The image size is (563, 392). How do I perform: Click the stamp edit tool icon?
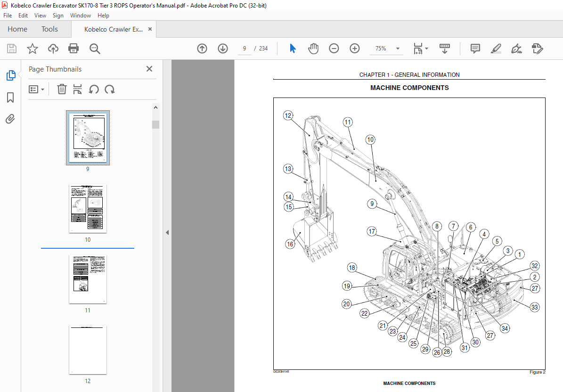[537, 49]
